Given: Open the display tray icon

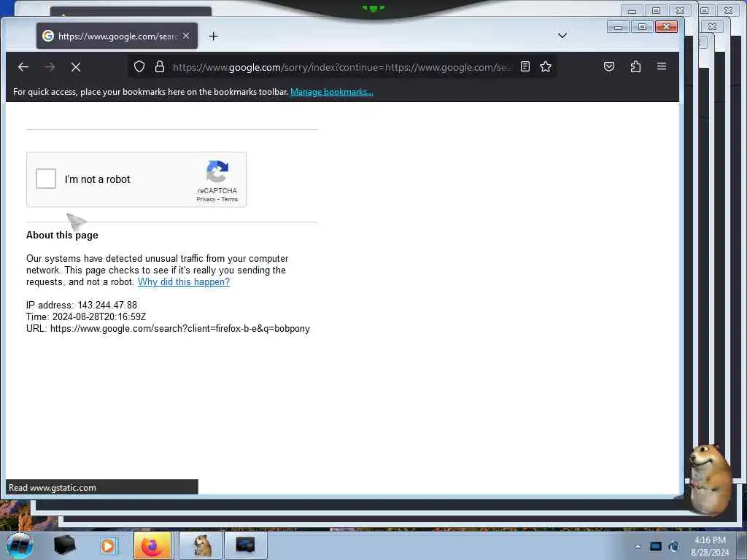Looking at the screenshot, I should tap(656, 546).
